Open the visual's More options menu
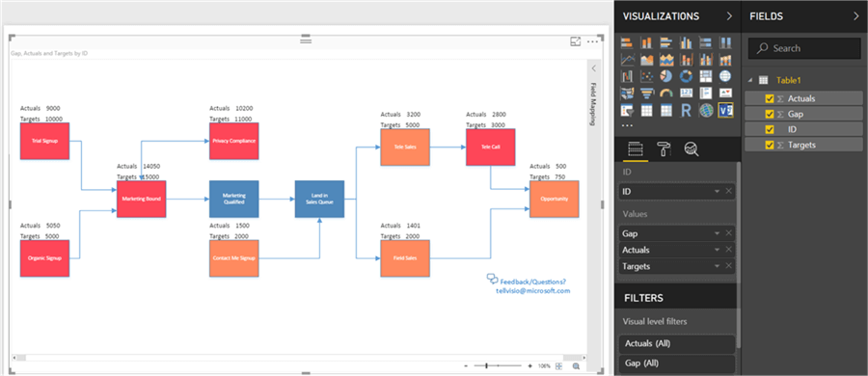This screenshot has width=868, height=376. point(592,41)
